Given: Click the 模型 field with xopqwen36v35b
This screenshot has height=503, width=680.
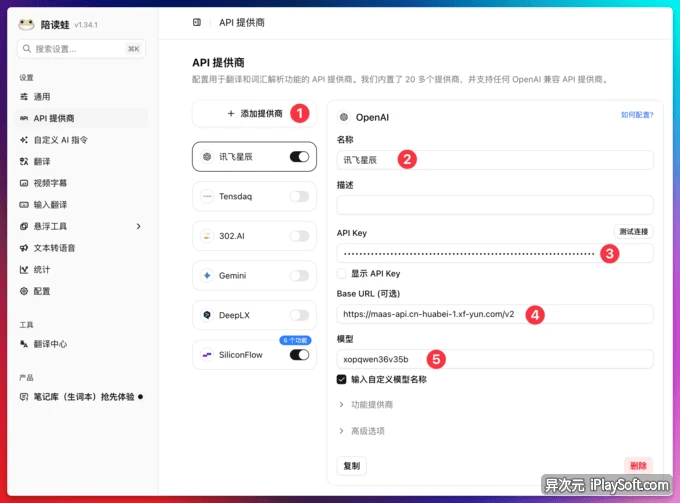Looking at the screenshot, I should [x=495, y=359].
